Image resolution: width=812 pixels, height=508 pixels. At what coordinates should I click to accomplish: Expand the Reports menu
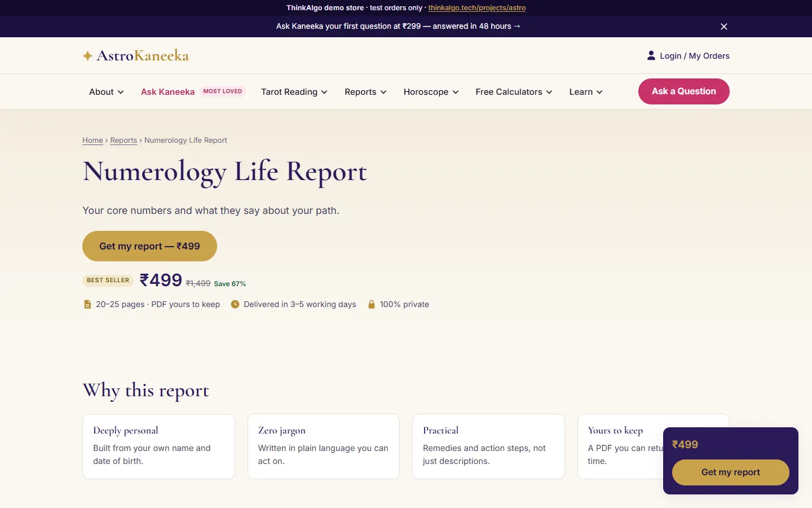click(366, 92)
